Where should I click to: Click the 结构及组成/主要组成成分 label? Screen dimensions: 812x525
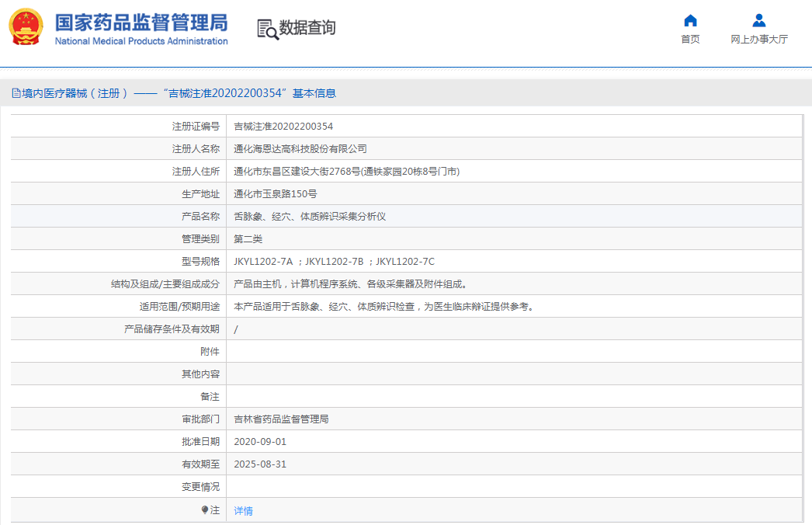[165, 284]
